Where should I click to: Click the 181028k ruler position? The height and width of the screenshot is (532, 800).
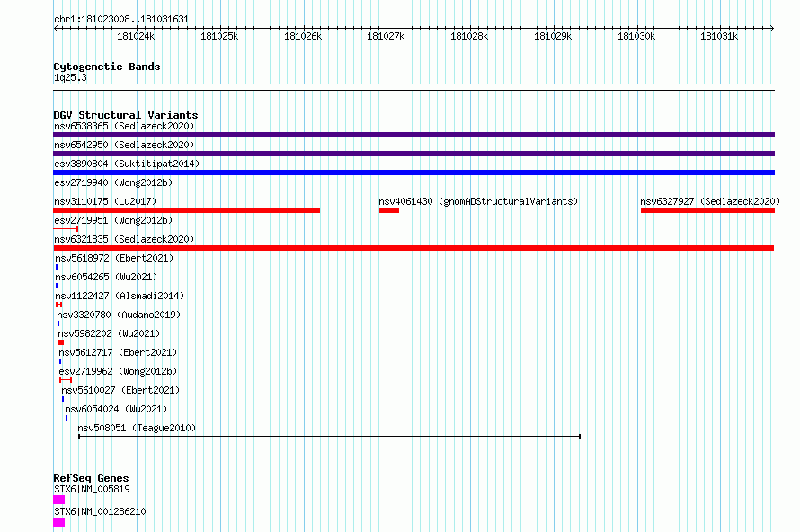click(x=469, y=36)
